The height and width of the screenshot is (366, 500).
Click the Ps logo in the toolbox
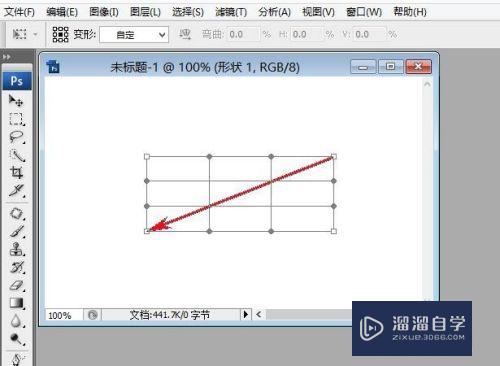point(17,81)
